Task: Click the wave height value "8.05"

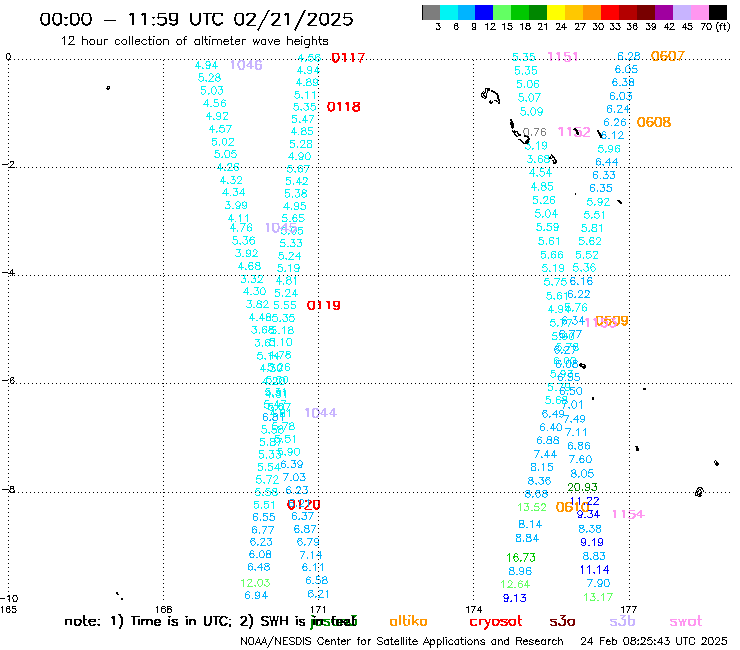Action: [582, 473]
